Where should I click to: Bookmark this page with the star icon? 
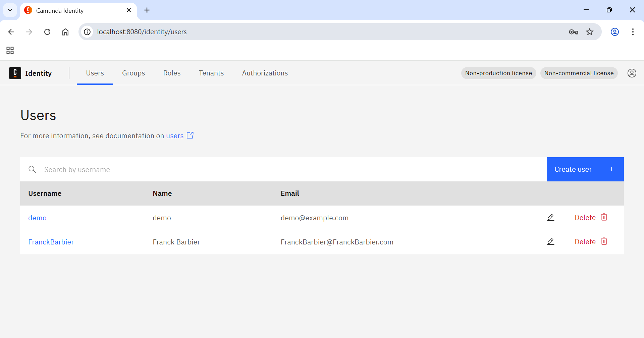[590, 32]
